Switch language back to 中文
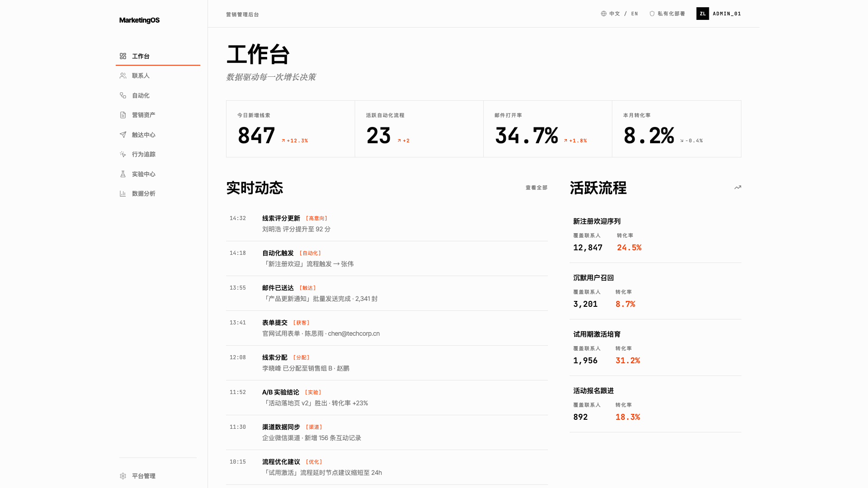868x488 pixels. pyautogui.click(x=613, y=14)
